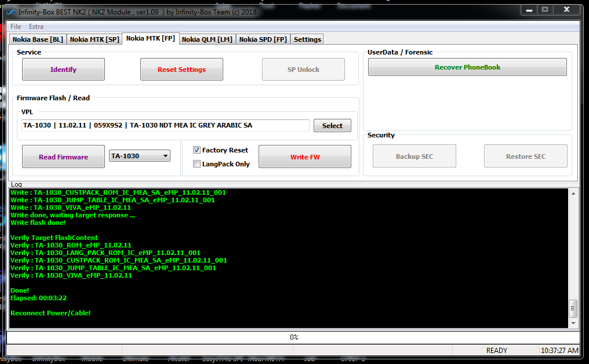Viewport: 589px width, 364px height.
Task: Click the 'Done!' log line
Action: (20, 290)
